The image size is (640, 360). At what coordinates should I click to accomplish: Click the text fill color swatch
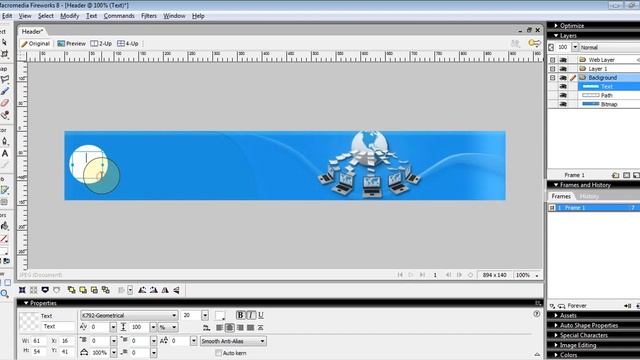pos(220,315)
